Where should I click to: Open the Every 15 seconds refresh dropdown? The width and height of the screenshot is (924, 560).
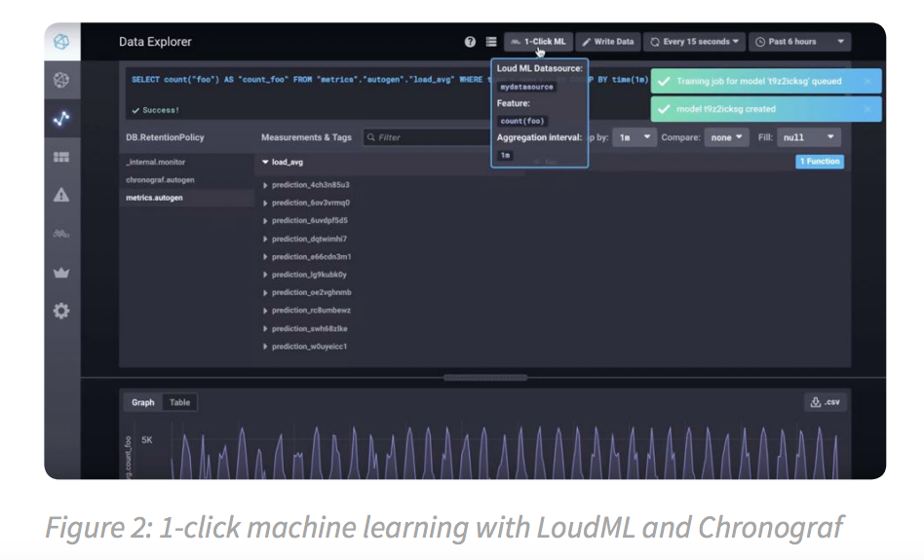(694, 42)
